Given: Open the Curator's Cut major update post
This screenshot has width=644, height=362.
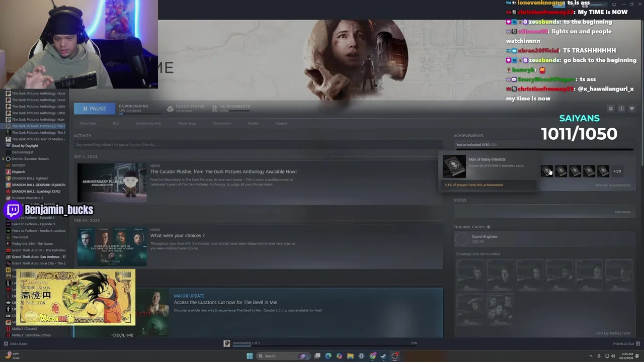Looking at the screenshot, I should 225,302.
